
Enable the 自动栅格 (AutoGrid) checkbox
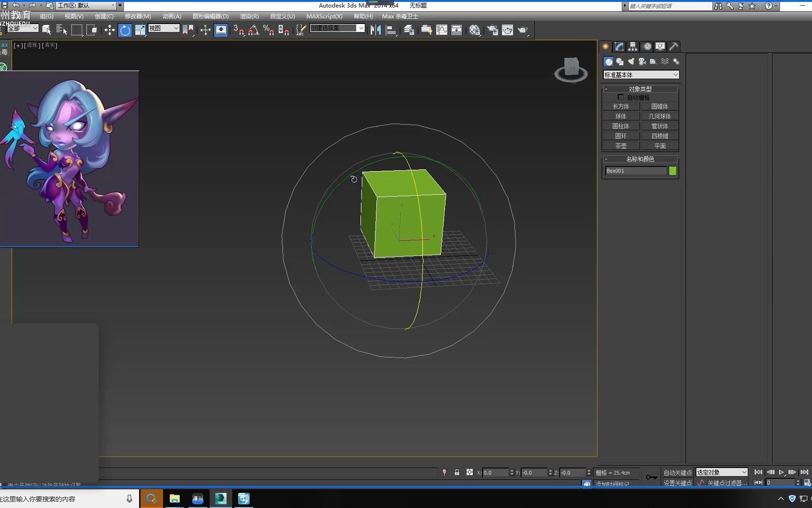pyautogui.click(x=621, y=97)
